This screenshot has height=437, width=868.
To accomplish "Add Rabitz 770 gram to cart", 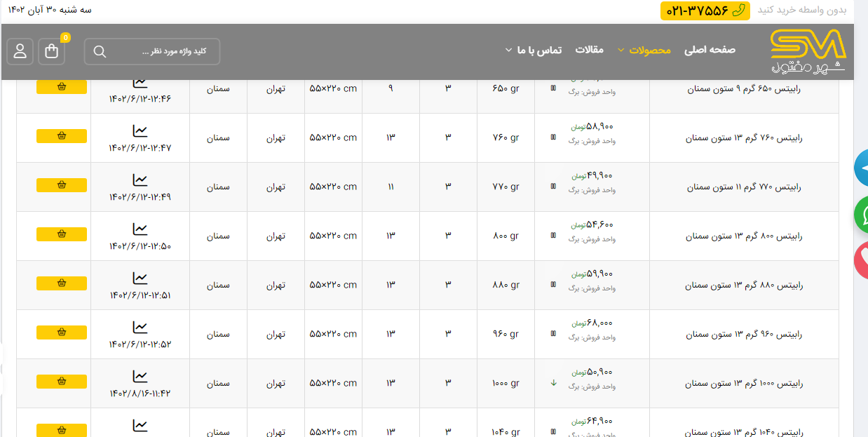I will [x=62, y=185].
